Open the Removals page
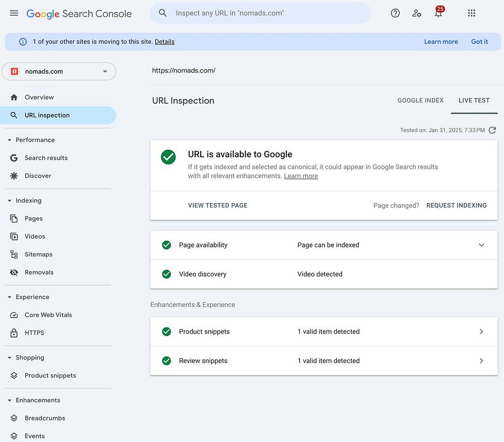Image resolution: width=504 pixels, height=442 pixels. pos(39,272)
